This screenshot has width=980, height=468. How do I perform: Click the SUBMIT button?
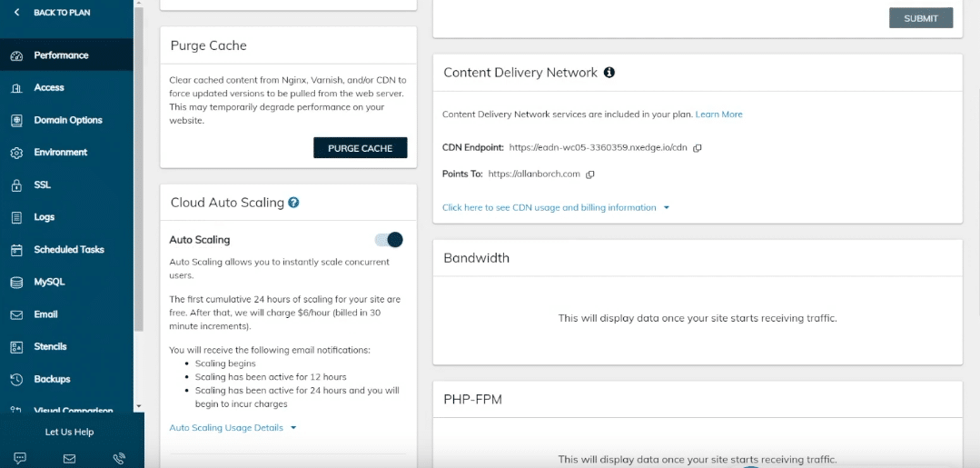pyautogui.click(x=921, y=18)
